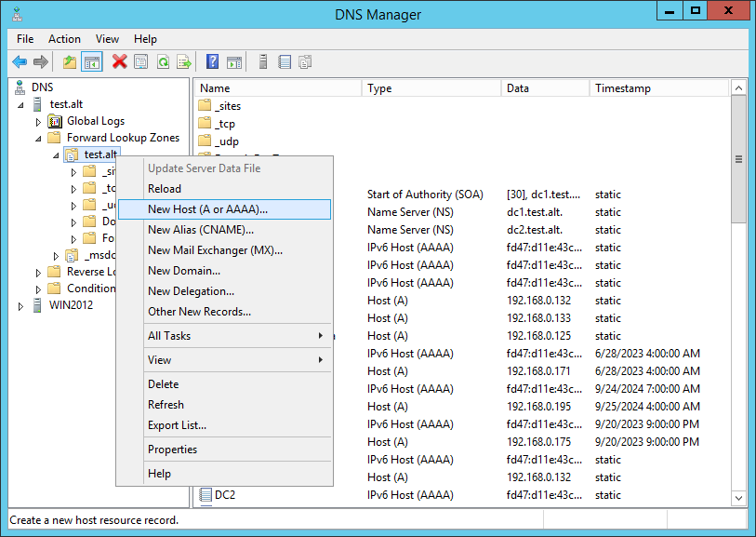
Task: Click the Export List toolbar icon
Action: pyautogui.click(x=184, y=62)
